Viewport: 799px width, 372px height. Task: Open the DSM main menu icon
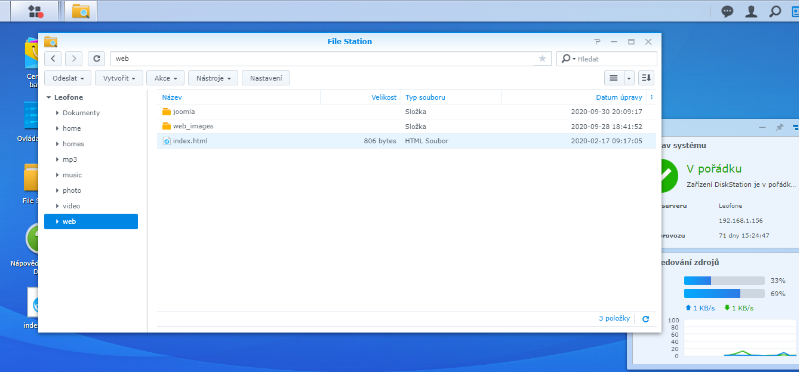[x=35, y=11]
